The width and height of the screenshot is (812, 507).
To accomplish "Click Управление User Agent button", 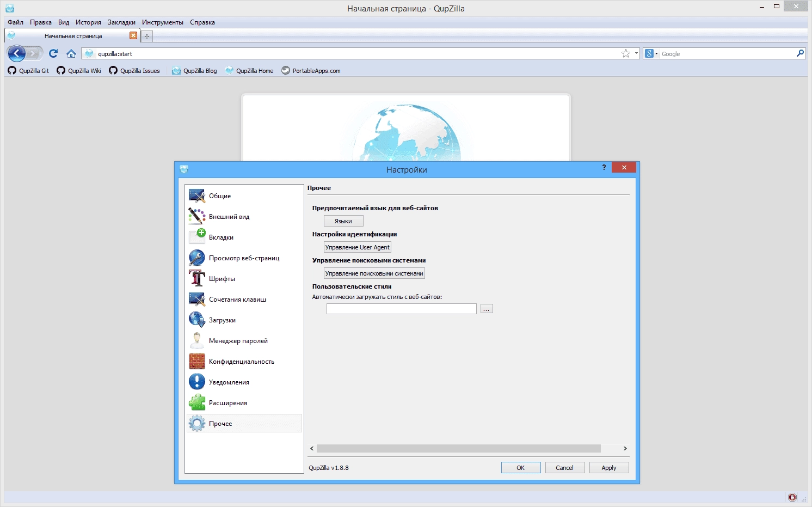I will click(358, 247).
